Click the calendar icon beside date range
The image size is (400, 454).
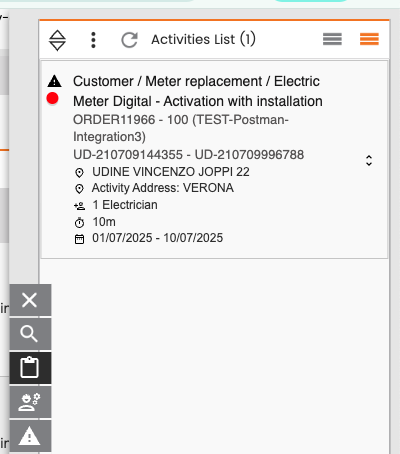coord(79,239)
